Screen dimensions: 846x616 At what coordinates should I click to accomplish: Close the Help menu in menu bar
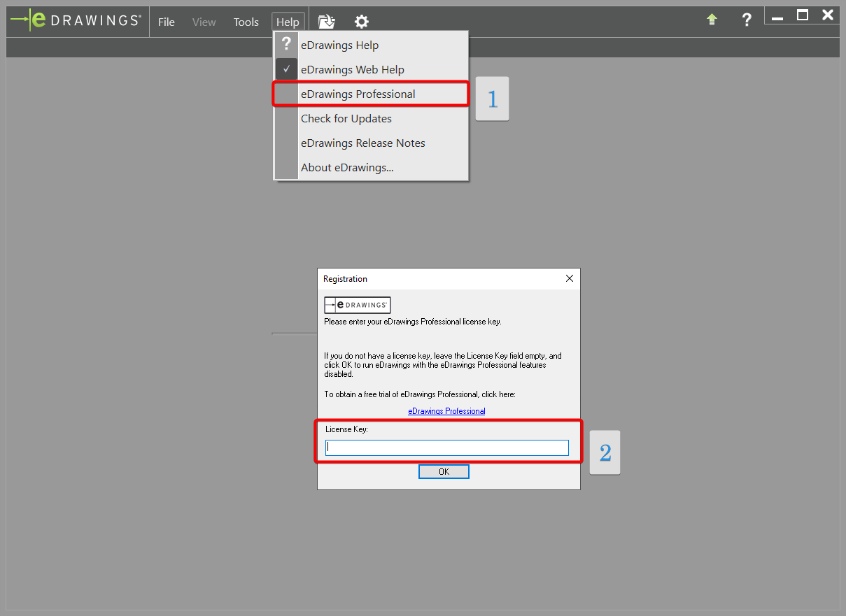pyautogui.click(x=288, y=22)
